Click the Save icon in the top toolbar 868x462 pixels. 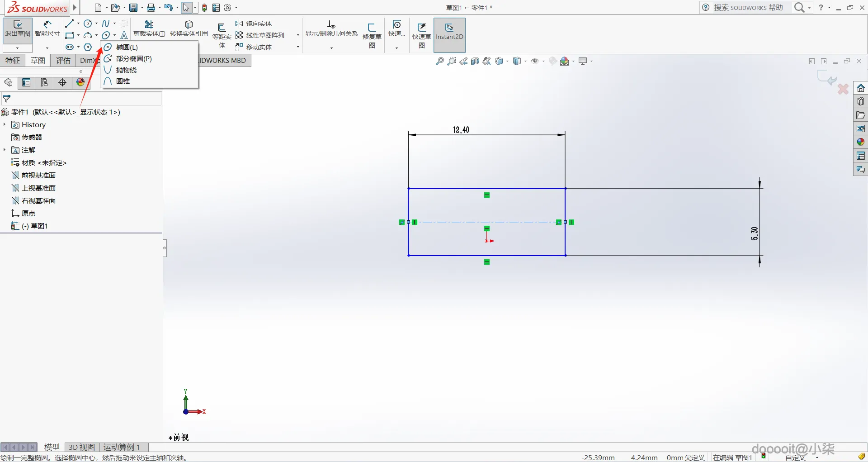pos(133,8)
